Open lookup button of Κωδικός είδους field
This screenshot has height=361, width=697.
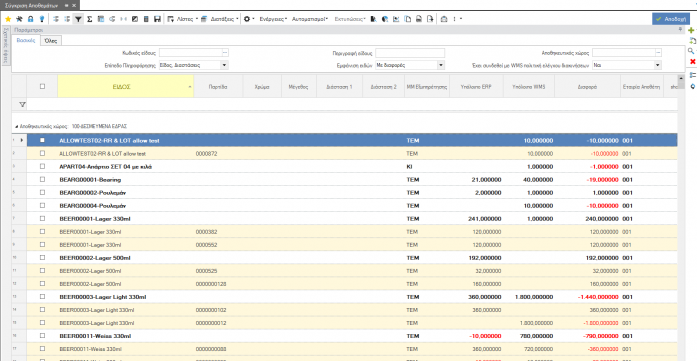click(225, 53)
